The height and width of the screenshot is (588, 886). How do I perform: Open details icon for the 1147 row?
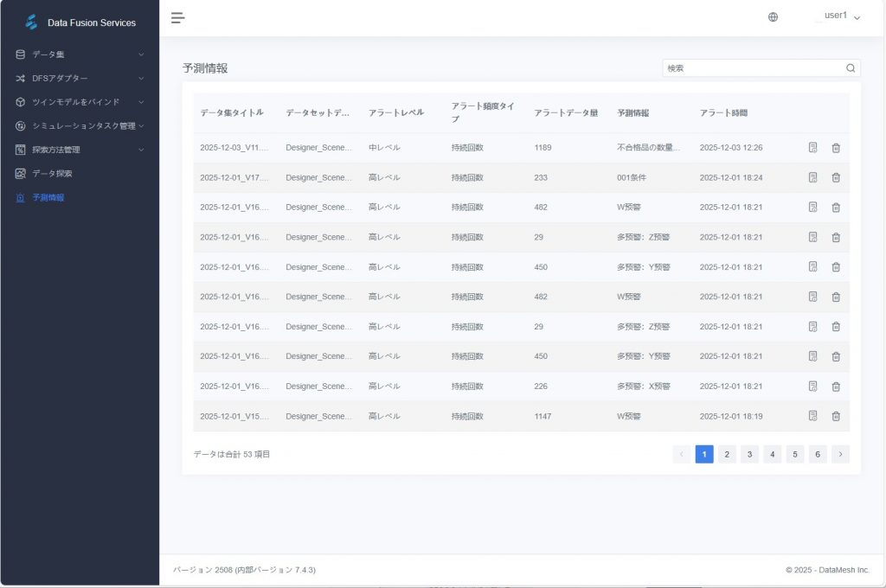point(812,416)
